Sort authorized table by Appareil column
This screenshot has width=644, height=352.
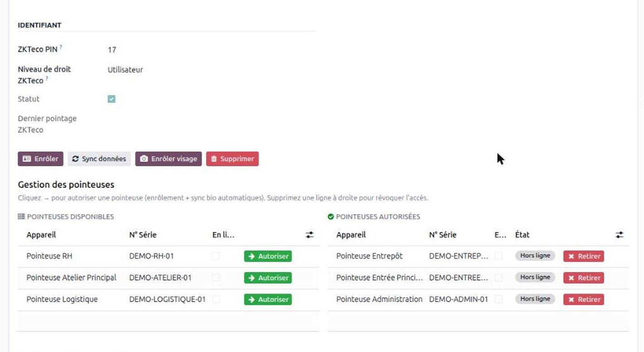pos(351,235)
